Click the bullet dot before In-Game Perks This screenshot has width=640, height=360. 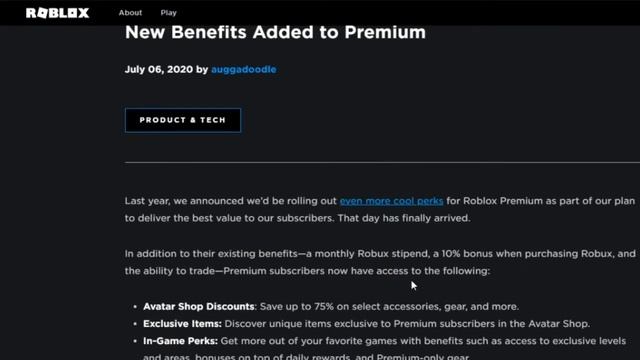click(x=135, y=341)
